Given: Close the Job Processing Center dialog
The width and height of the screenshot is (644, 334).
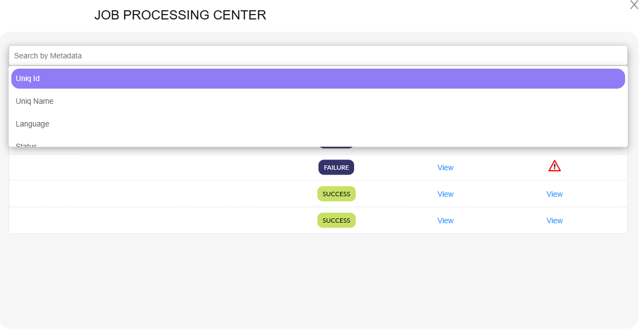Looking at the screenshot, I should tap(634, 5).
